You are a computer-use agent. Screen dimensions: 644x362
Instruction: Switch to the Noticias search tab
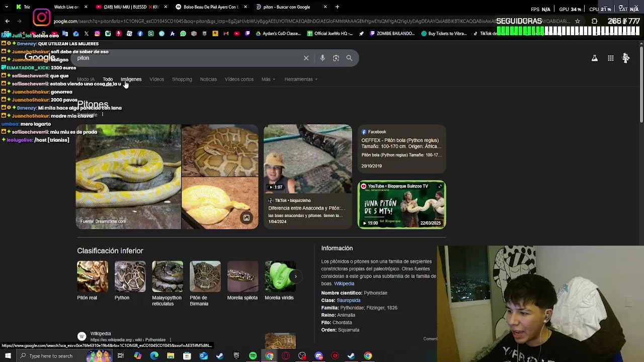click(x=208, y=79)
